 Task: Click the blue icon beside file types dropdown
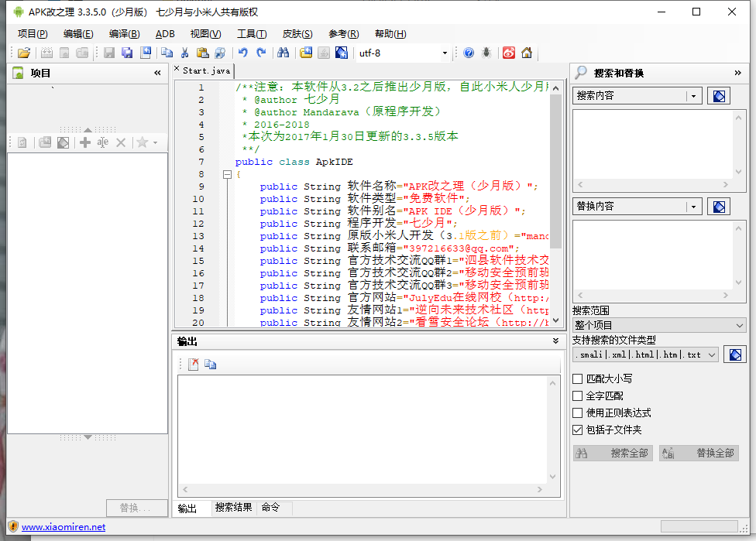click(x=735, y=355)
